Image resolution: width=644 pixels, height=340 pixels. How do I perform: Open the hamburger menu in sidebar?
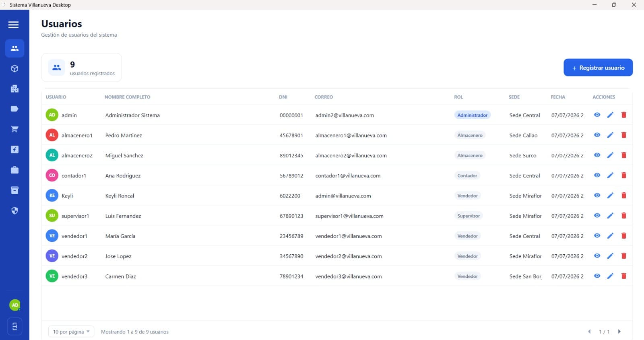pyautogui.click(x=14, y=25)
